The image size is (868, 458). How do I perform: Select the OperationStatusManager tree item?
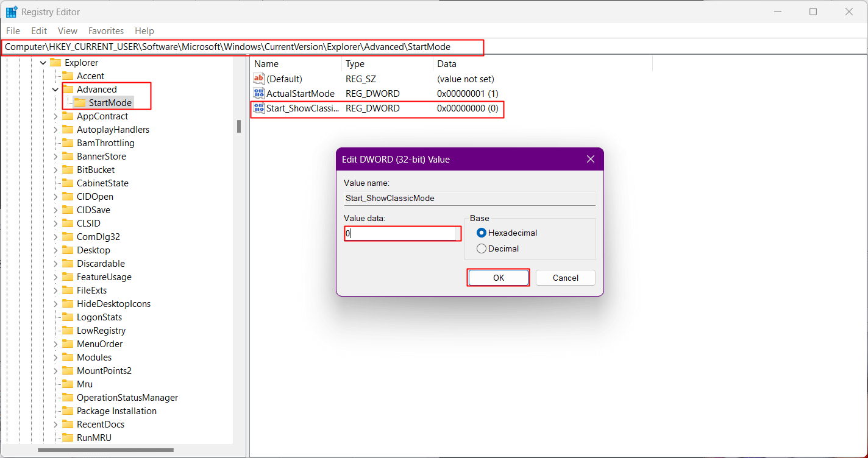click(x=127, y=398)
